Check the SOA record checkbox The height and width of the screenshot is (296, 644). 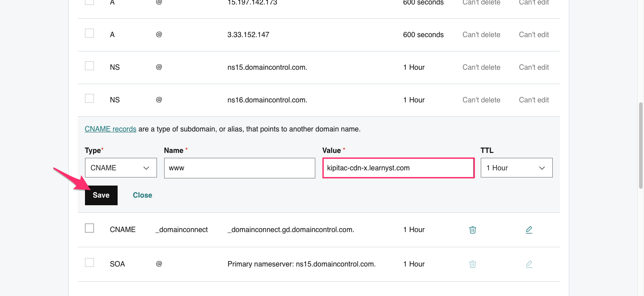click(x=89, y=262)
